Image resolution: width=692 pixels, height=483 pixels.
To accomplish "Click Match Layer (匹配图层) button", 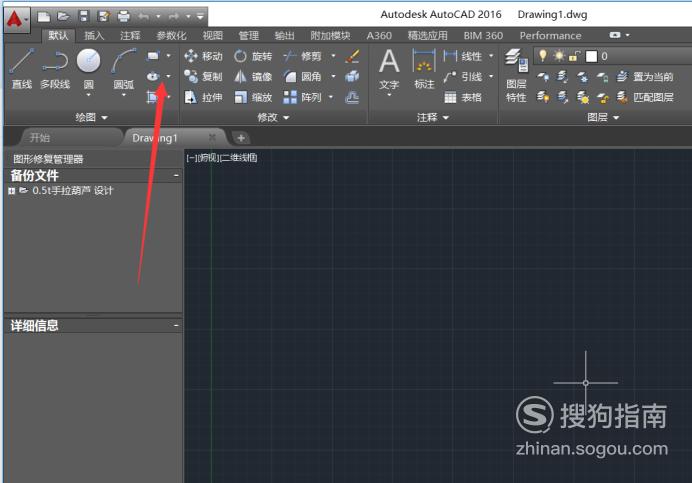I will (x=645, y=97).
